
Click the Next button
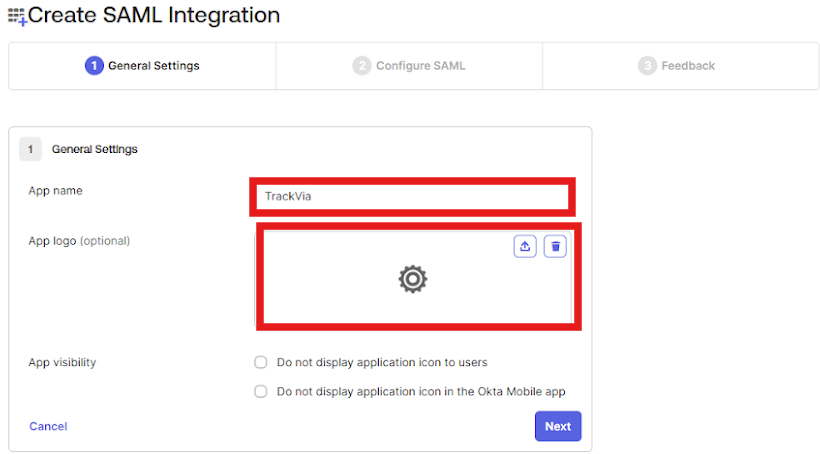(558, 426)
